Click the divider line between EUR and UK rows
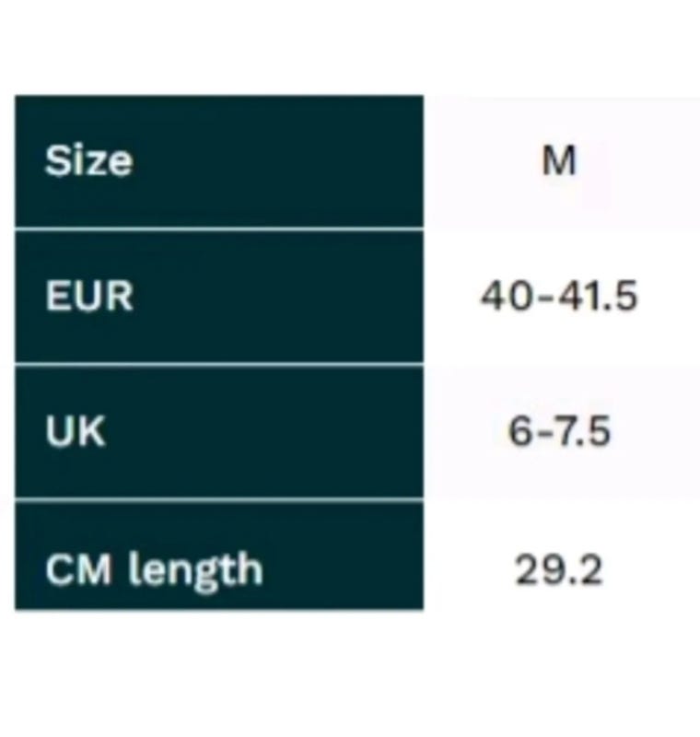The height and width of the screenshot is (737, 700). (x=219, y=364)
